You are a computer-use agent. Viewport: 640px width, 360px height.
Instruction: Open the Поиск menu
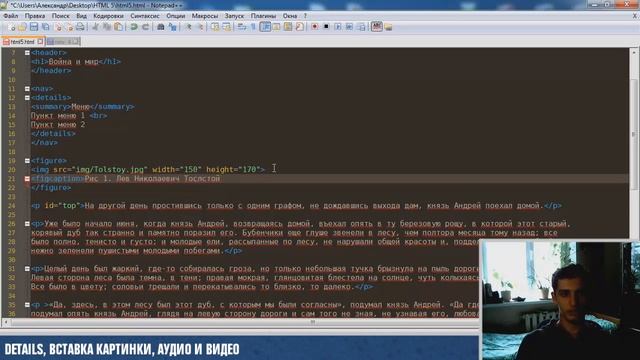coord(60,16)
